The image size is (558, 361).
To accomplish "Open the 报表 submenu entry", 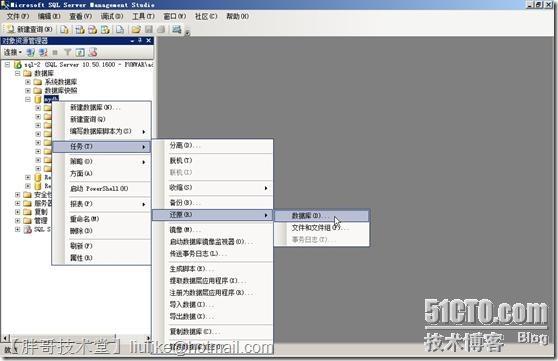I will coord(102,204).
